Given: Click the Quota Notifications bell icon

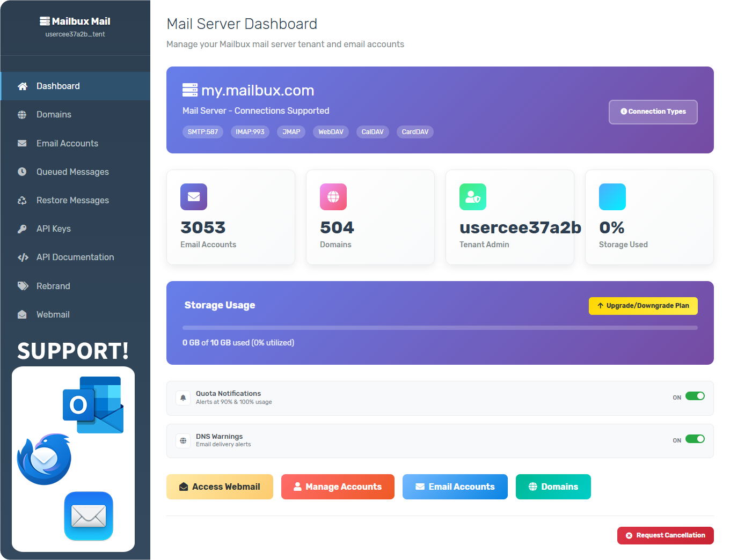Looking at the screenshot, I should point(183,398).
